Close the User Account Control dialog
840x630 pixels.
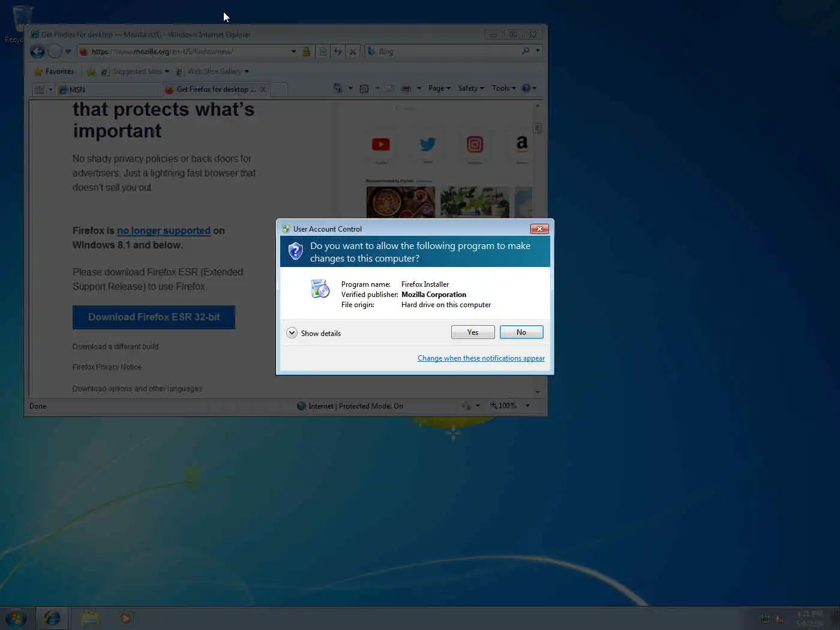click(x=539, y=229)
